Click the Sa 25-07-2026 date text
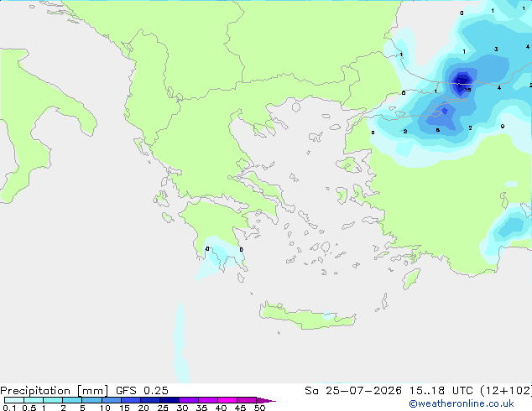532x411 pixels. click(353, 391)
